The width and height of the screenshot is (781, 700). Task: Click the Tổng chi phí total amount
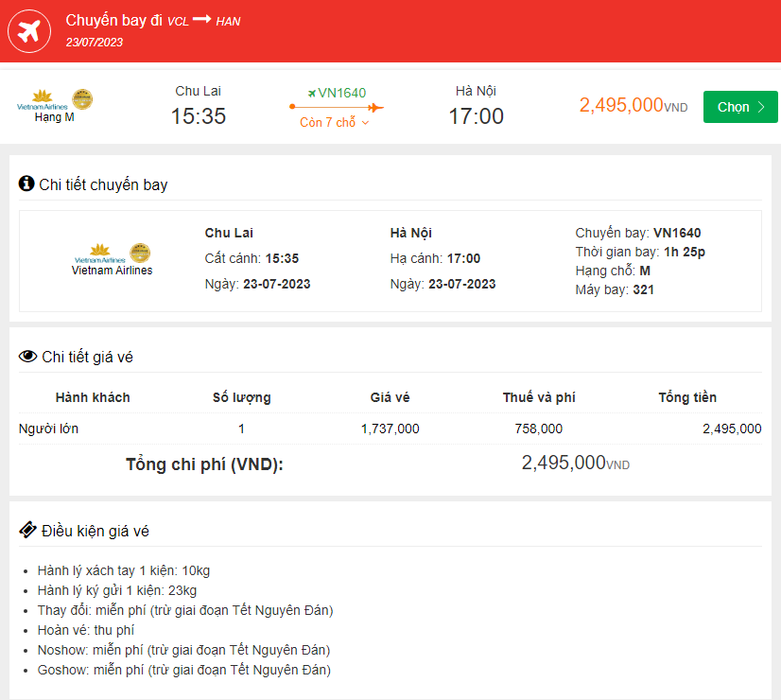click(575, 464)
